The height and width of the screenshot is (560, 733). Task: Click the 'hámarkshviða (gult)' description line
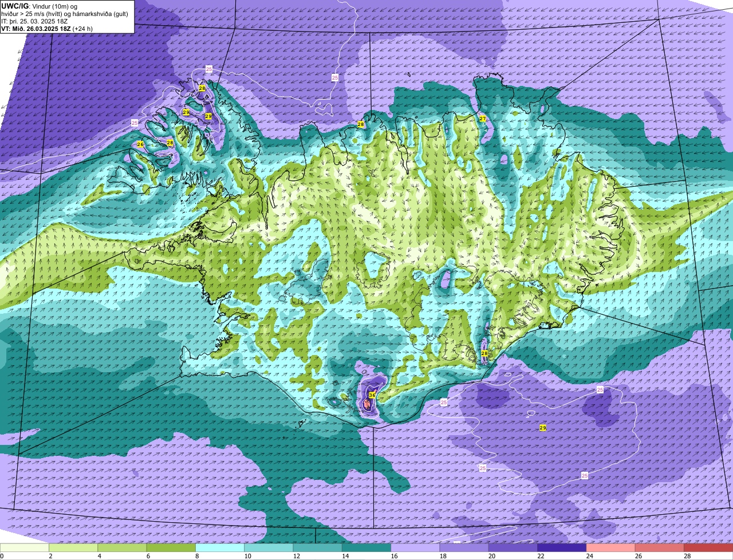(98, 14)
